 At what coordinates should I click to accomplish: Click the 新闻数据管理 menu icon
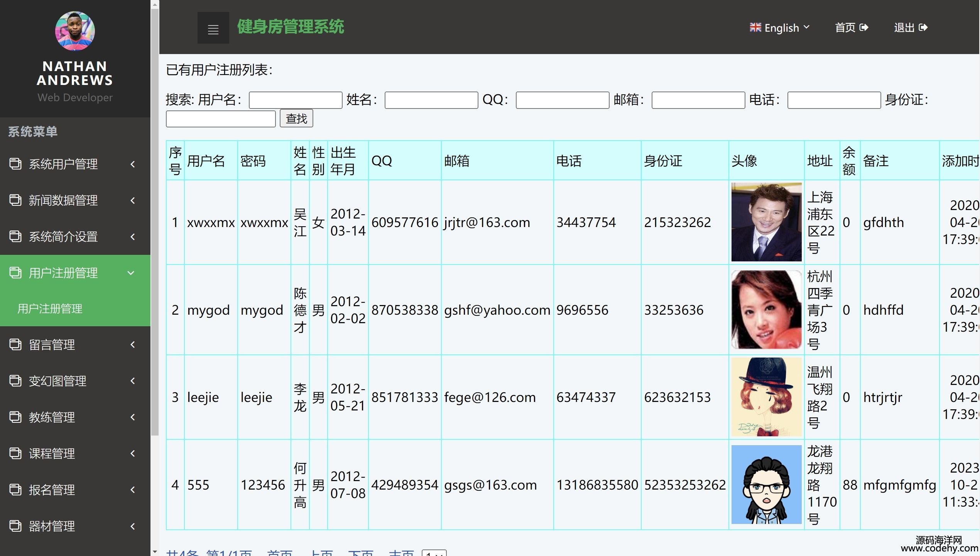[x=15, y=200]
